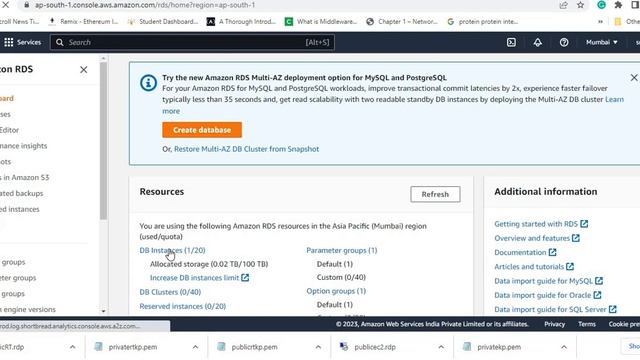Viewport: 640px width, 360px height.
Task: Open the downloaded publicrtkp.pem file
Action: (248, 347)
